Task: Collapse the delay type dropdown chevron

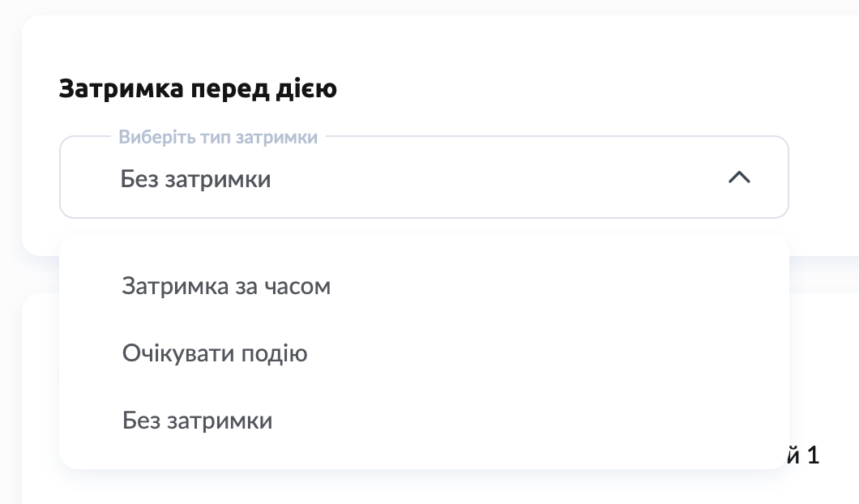Action: click(x=739, y=177)
